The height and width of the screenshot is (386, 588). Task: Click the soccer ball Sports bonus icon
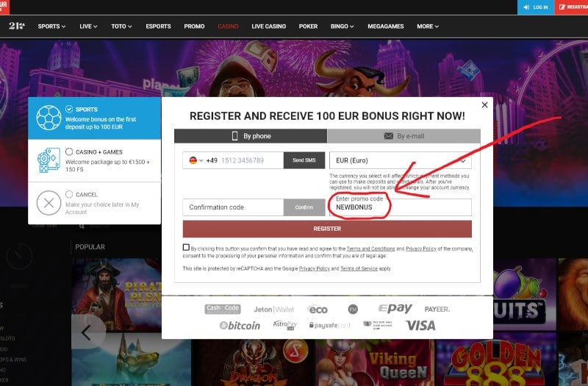(49, 118)
